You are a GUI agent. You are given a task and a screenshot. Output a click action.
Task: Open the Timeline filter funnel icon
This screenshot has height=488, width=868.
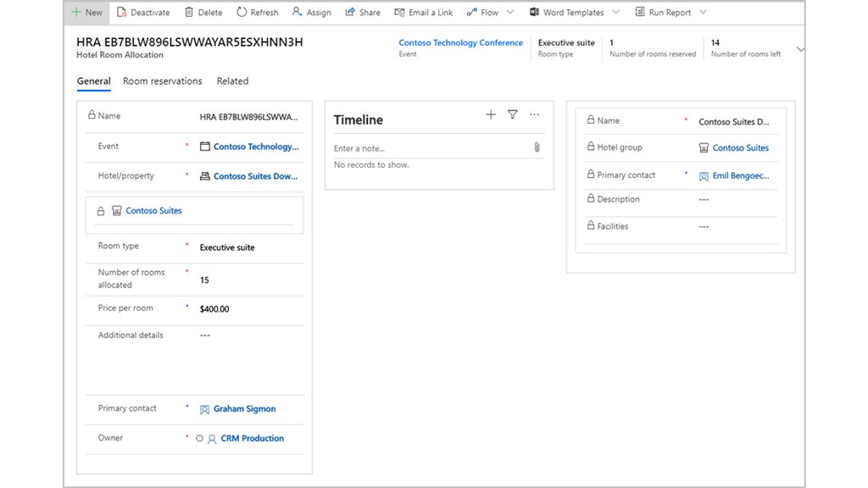[513, 114]
